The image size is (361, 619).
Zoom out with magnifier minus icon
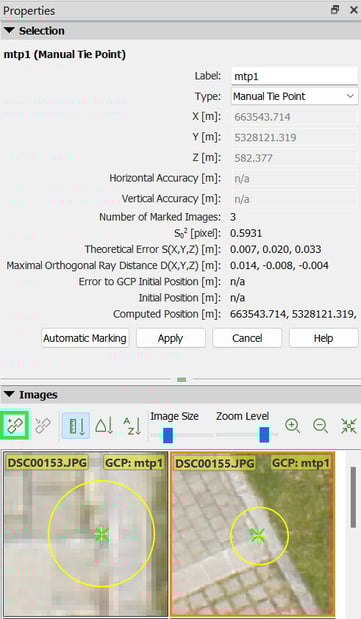tap(320, 426)
